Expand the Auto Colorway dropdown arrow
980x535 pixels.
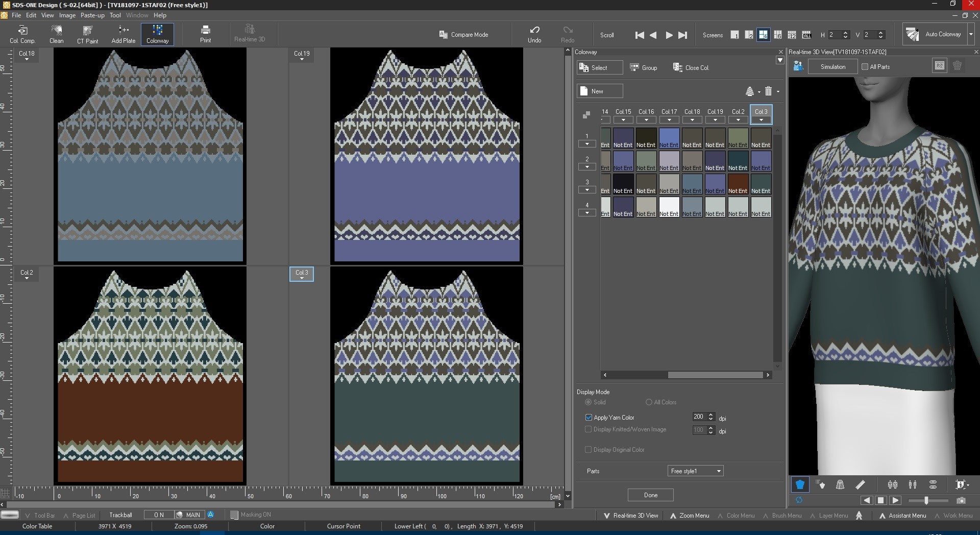971,34
